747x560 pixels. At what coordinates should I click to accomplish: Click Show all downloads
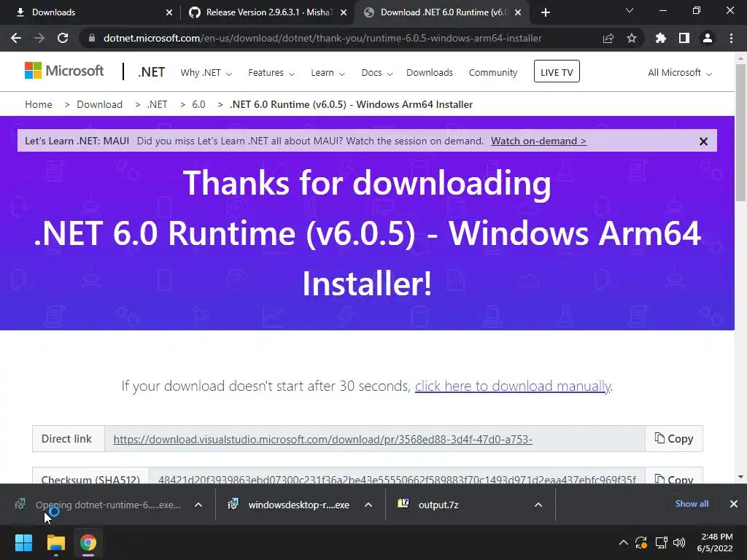tap(692, 504)
